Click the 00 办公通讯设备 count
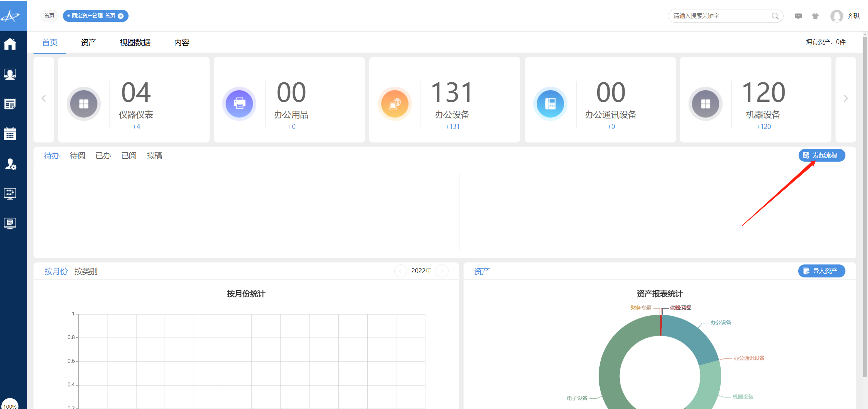 611,92
